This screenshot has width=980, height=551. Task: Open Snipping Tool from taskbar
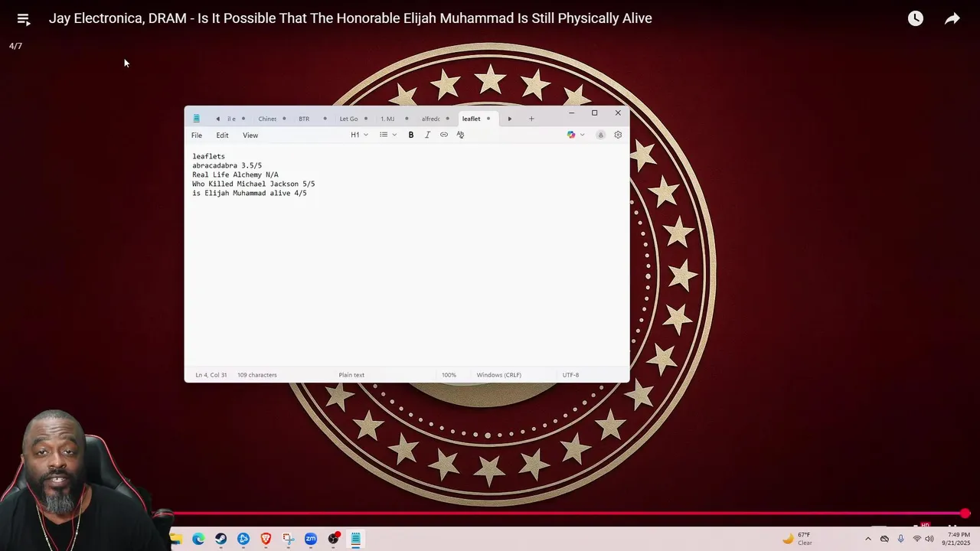point(288,539)
